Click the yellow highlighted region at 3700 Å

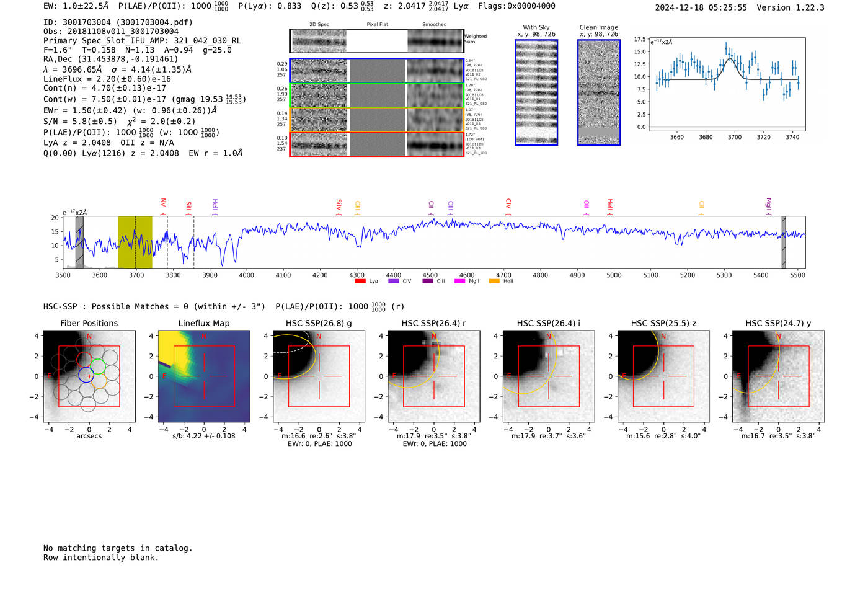tap(135, 242)
